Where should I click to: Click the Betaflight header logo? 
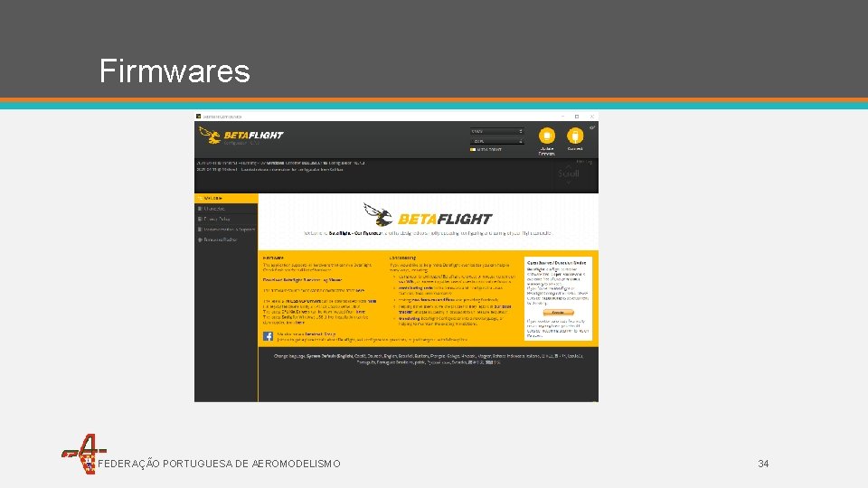pos(241,136)
